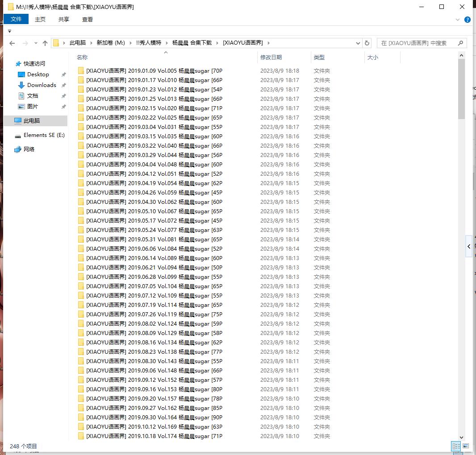Image resolution: width=476 pixels, height=455 pixels.
Task: Select folder icon of Vol.010 row
Action: (81, 80)
